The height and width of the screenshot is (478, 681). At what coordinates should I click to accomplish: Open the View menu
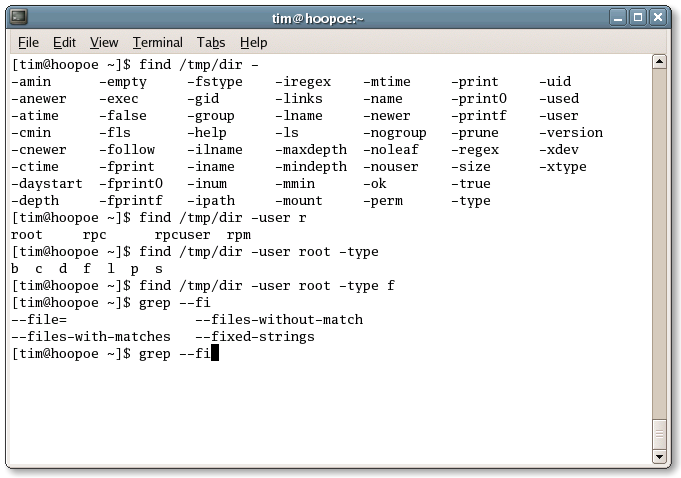pyautogui.click(x=104, y=43)
